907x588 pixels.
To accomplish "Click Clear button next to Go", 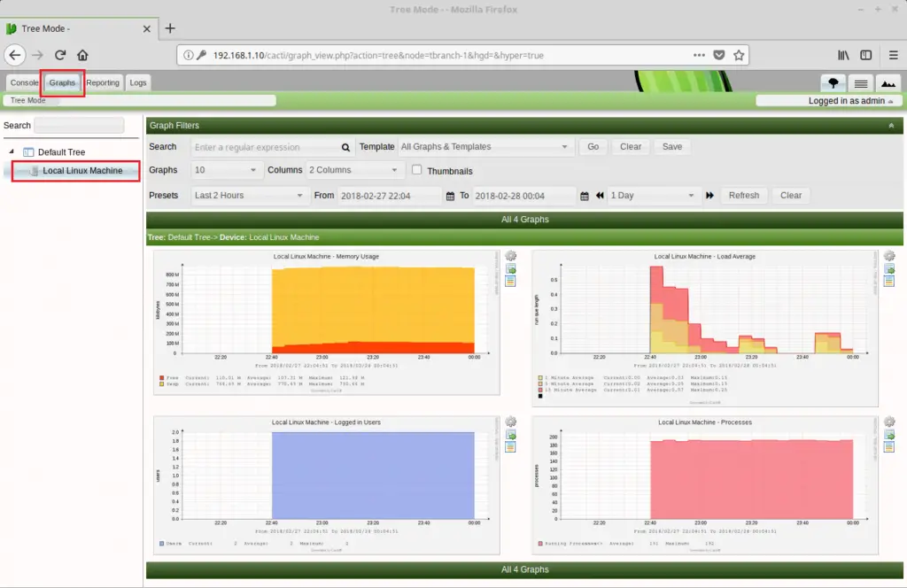I will click(631, 147).
